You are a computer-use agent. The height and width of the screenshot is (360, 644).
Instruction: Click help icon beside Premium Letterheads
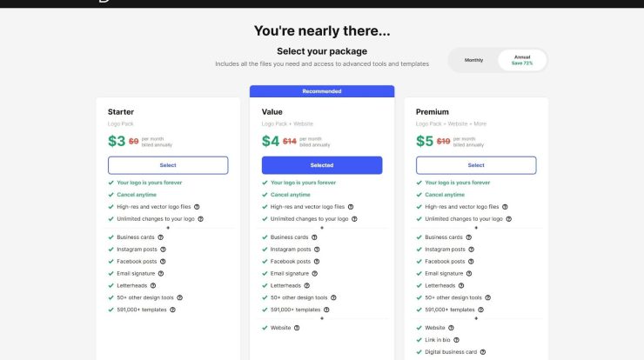point(460,285)
